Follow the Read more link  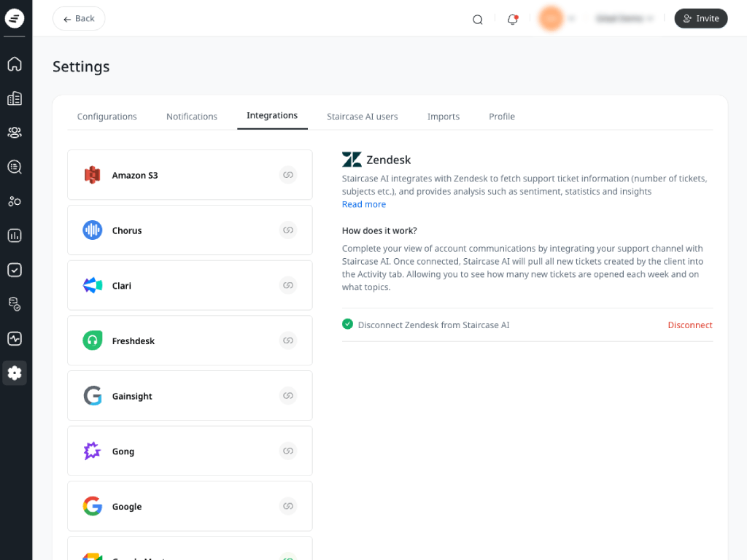click(364, 204)
